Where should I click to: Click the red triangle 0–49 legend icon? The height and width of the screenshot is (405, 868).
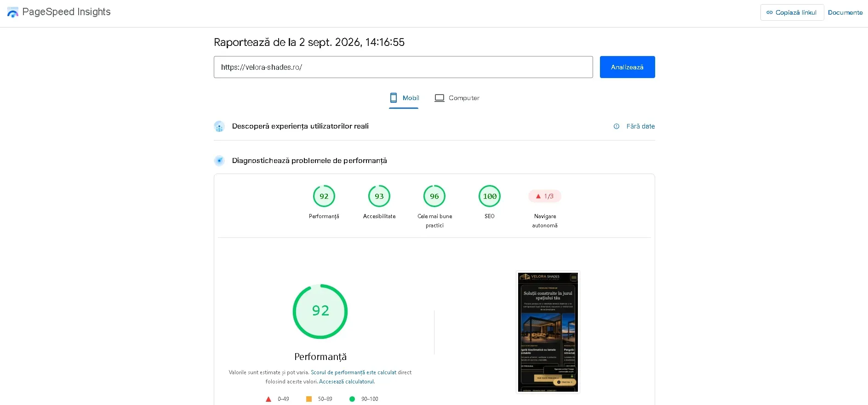click(x=268, y=399)
